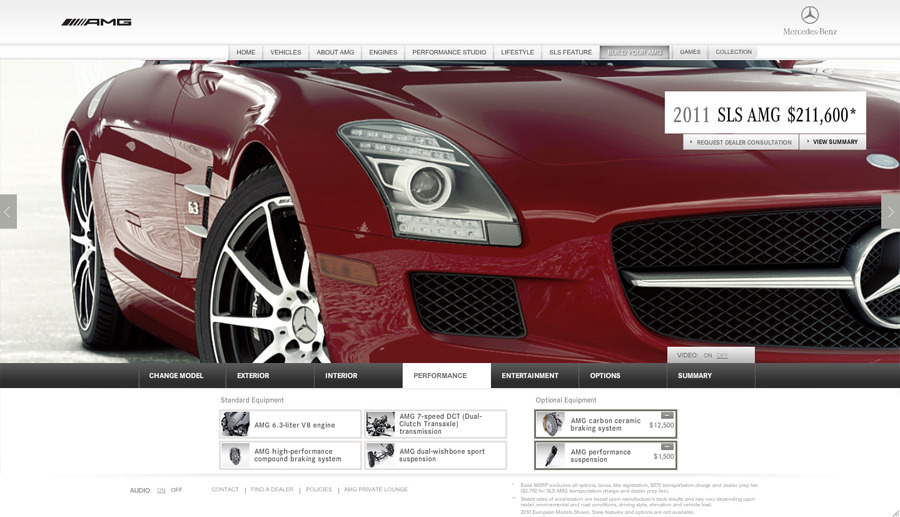Click the 2011 SLS AMG $211,600 price text

[765, 115]
